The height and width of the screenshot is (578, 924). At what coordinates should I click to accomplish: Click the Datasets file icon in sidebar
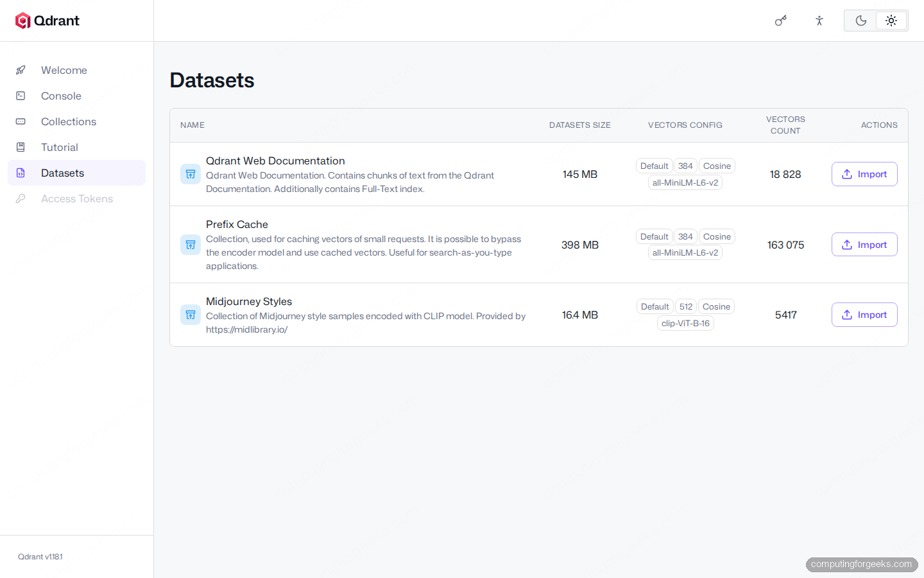click(x=21, y=173)
